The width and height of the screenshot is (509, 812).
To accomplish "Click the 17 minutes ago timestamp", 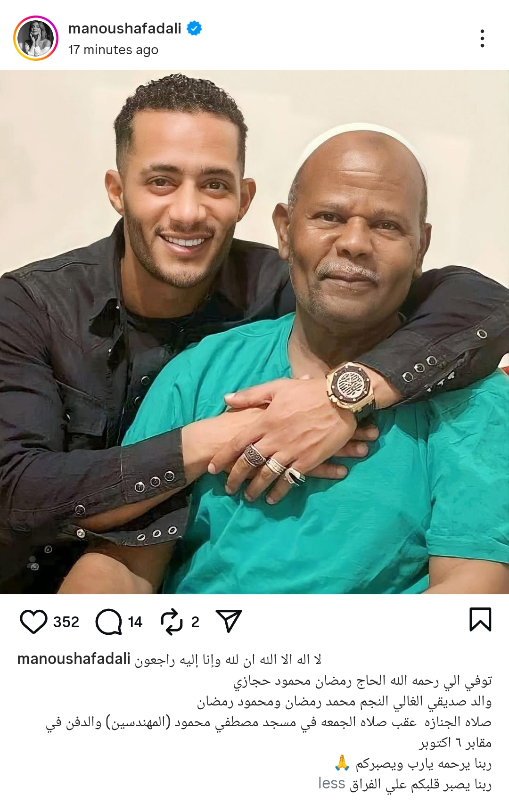I will [x=113, y=50].
